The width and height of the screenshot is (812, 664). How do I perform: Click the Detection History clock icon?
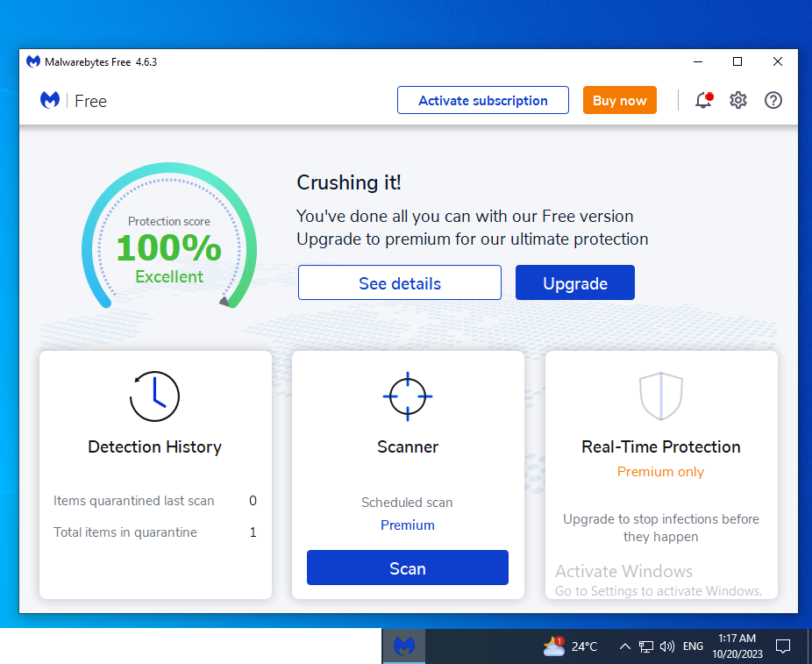coord(154,396)
